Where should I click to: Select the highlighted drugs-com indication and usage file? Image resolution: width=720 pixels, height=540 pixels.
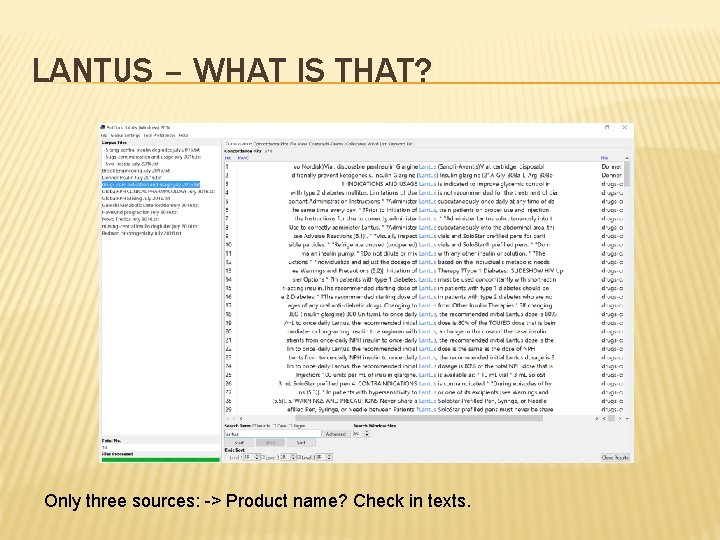[x=151, y=184]
